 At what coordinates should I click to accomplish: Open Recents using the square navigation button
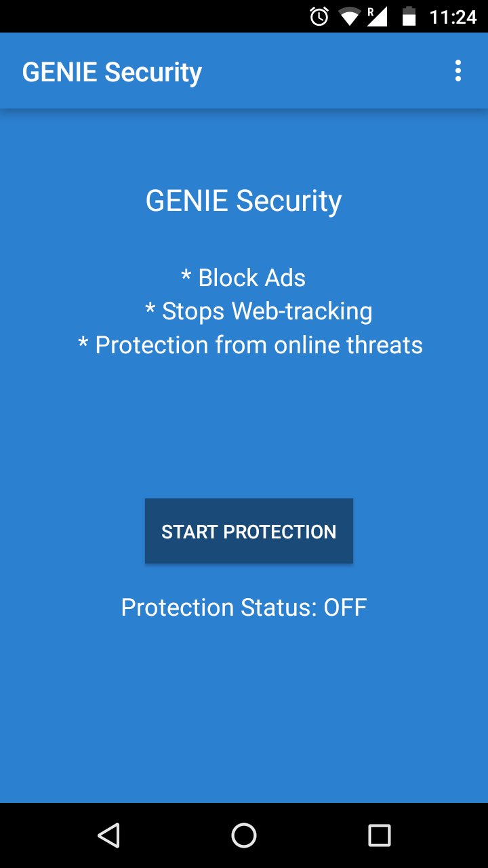point(378,835)
